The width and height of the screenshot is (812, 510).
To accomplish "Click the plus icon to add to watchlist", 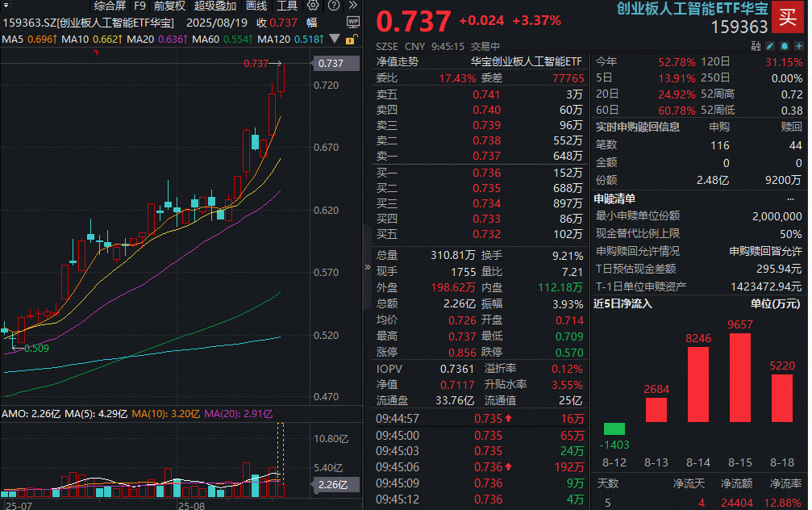I will [x=799, y=46].
